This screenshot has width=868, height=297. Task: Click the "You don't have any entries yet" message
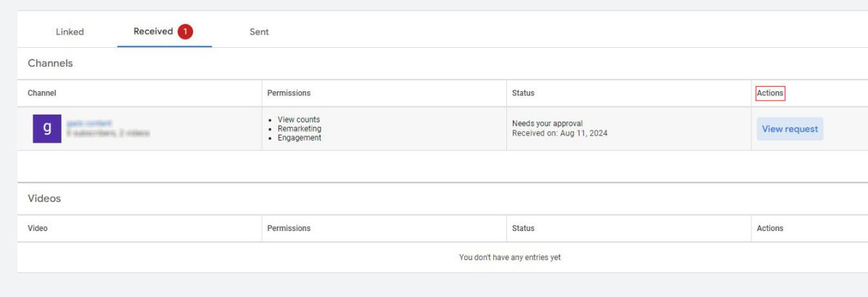click(509, 257)
